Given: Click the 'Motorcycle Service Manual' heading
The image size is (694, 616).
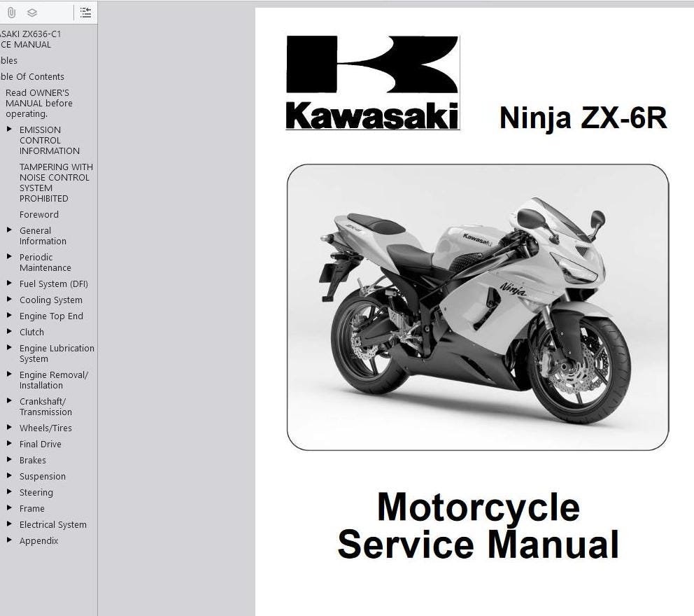Looking at the screenshot, I should pos(478,526).
